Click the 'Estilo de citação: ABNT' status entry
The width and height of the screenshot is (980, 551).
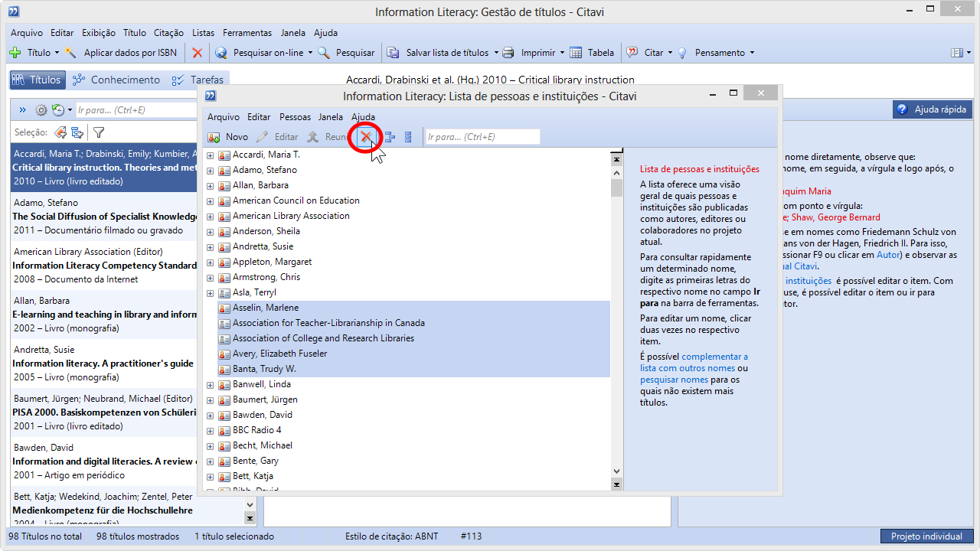391,536
